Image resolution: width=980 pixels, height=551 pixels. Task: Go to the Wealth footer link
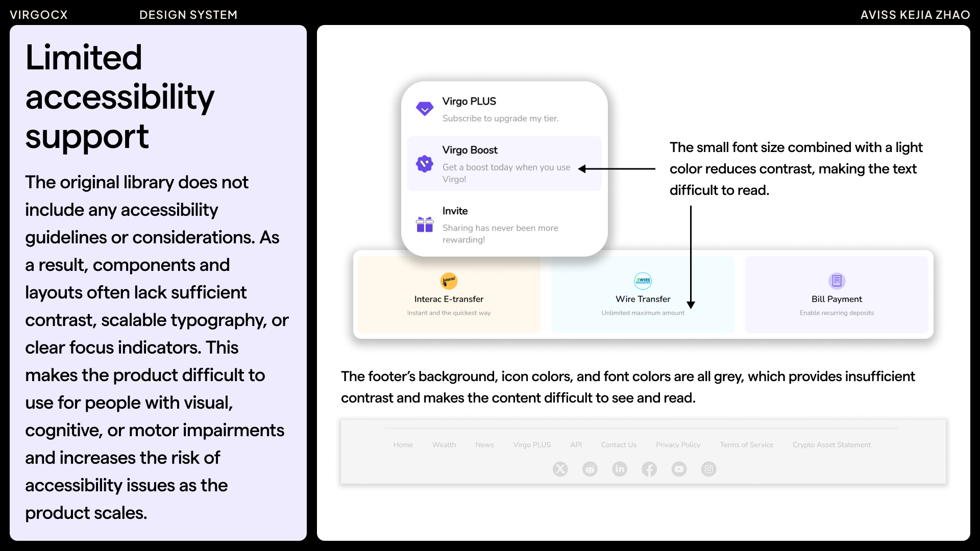(x=444, y=445)
